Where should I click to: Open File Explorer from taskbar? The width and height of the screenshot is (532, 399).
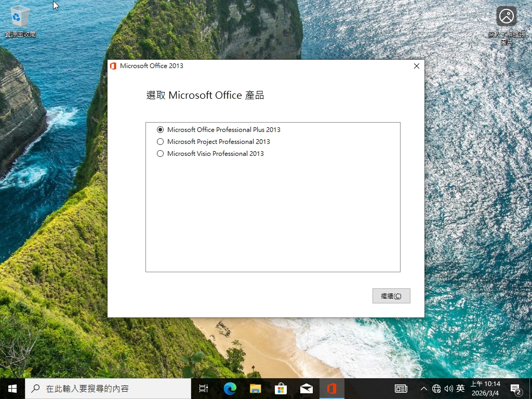click(255, 389)
